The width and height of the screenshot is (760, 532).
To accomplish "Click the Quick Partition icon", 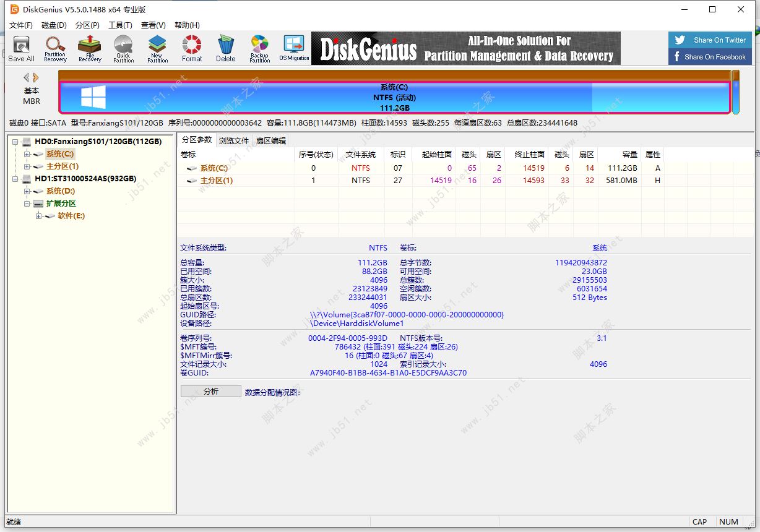I will [123, 48].
